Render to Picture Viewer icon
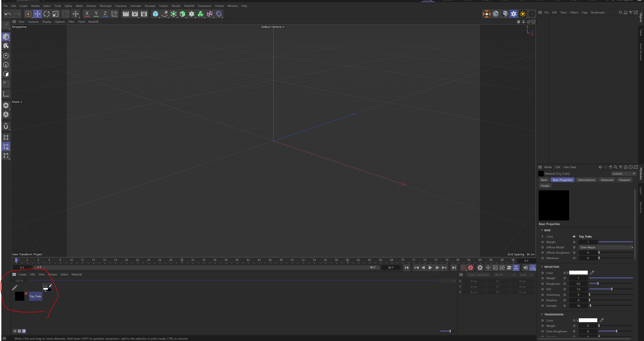The width and height of the screenshot is (644, 341). tap(135, 14)
